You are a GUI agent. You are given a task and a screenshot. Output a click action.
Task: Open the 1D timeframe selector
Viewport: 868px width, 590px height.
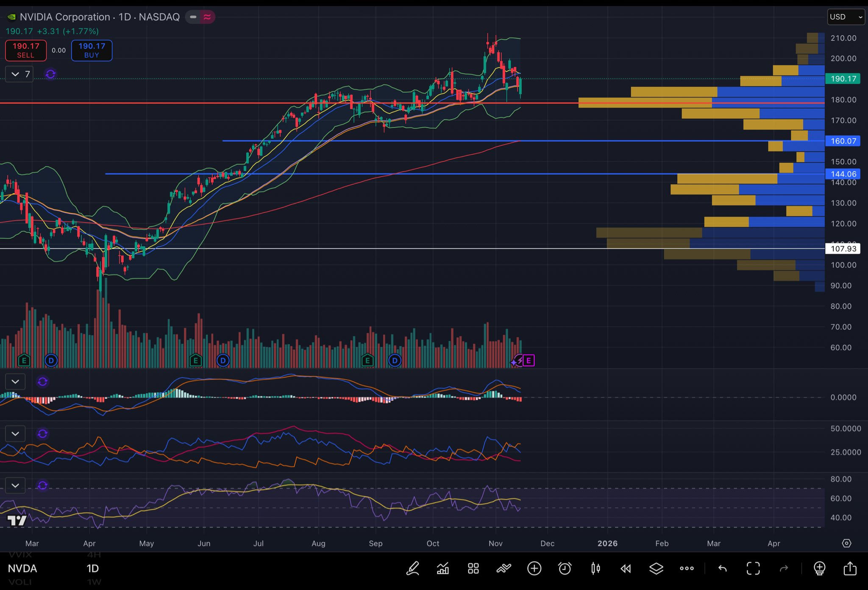[x=92, y=568]
